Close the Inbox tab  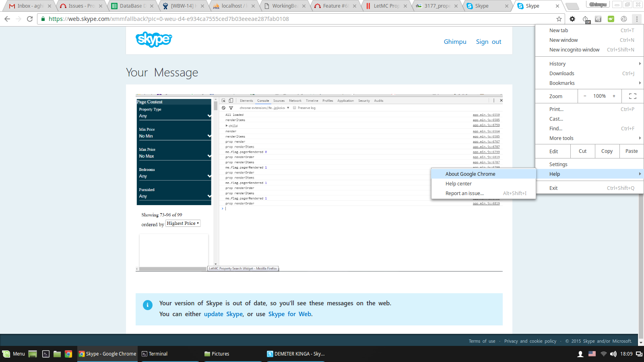click(50, 6)
